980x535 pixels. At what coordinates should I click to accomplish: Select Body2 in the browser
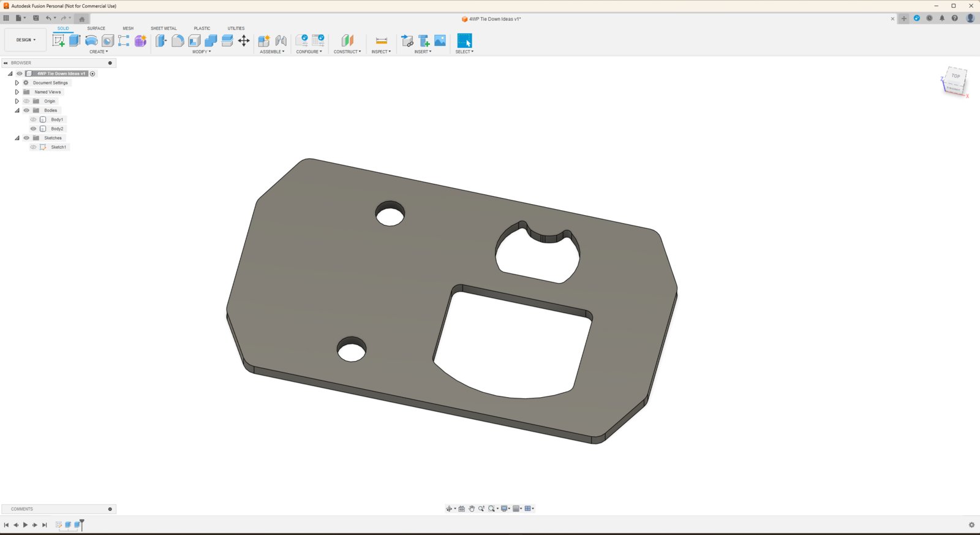57,129
